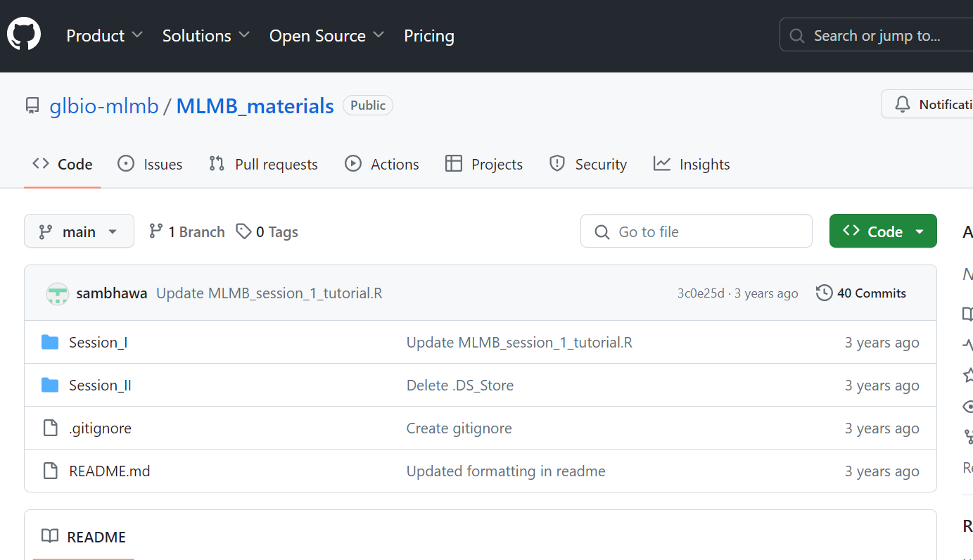The width and height of the screenshot is (973, 560).
Task: Click the search magnifier icon in header
Action: [x=797, y=36]
